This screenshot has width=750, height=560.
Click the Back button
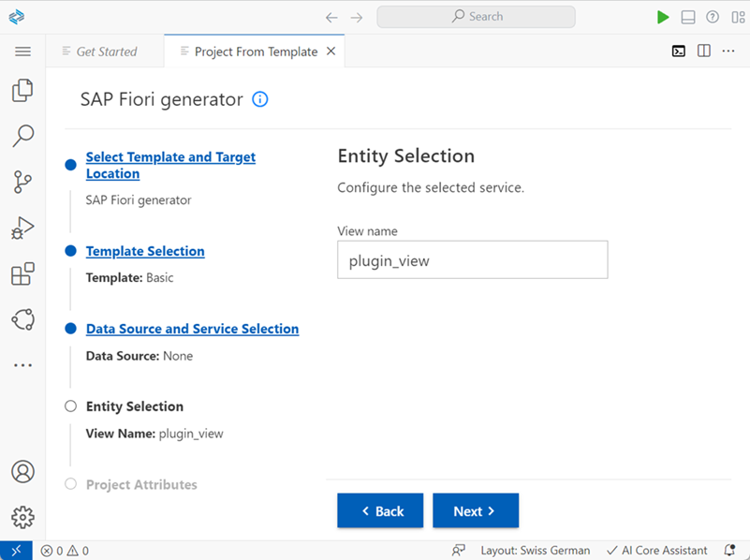(x=380, y=510)
